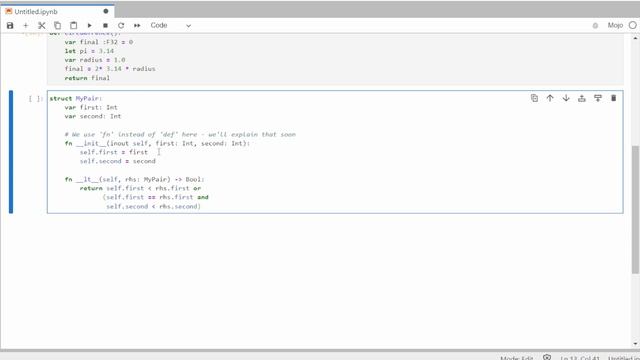
Task: Click the 'var radius = 1.0' line
Action: coord(95,60)
